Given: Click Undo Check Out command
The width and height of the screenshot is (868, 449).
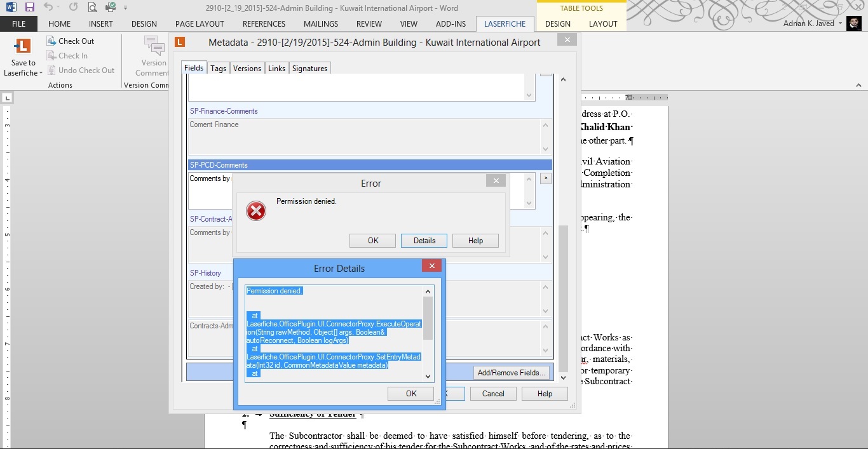Looking at the screenshot, I should (x=81, y=70).
